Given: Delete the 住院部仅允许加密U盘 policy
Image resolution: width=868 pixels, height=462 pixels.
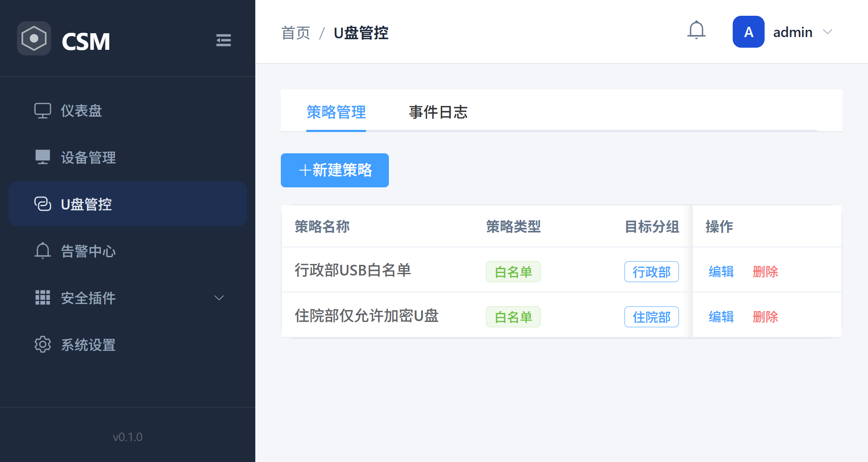Looking at the screenshot, I should pos(765,317).
